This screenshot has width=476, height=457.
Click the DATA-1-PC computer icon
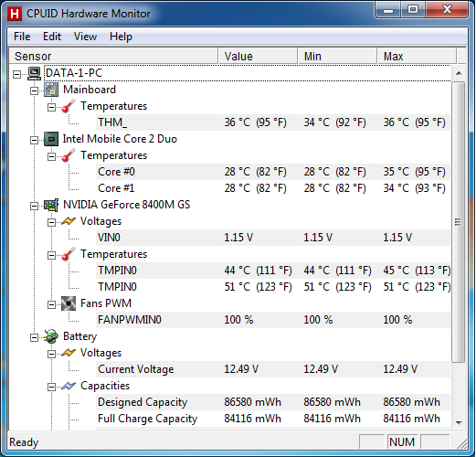(35, 73)
